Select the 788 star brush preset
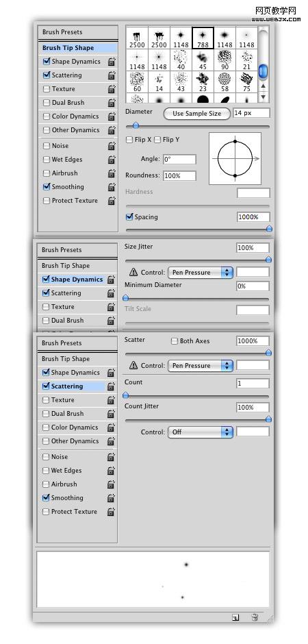The image size is (308, 644). tap(203, 38)
